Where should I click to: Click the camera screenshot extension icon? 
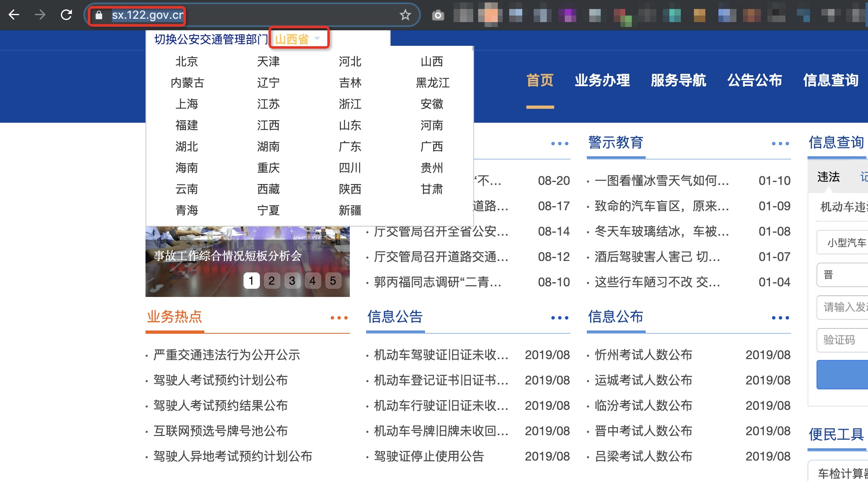[x=438, y=16]
